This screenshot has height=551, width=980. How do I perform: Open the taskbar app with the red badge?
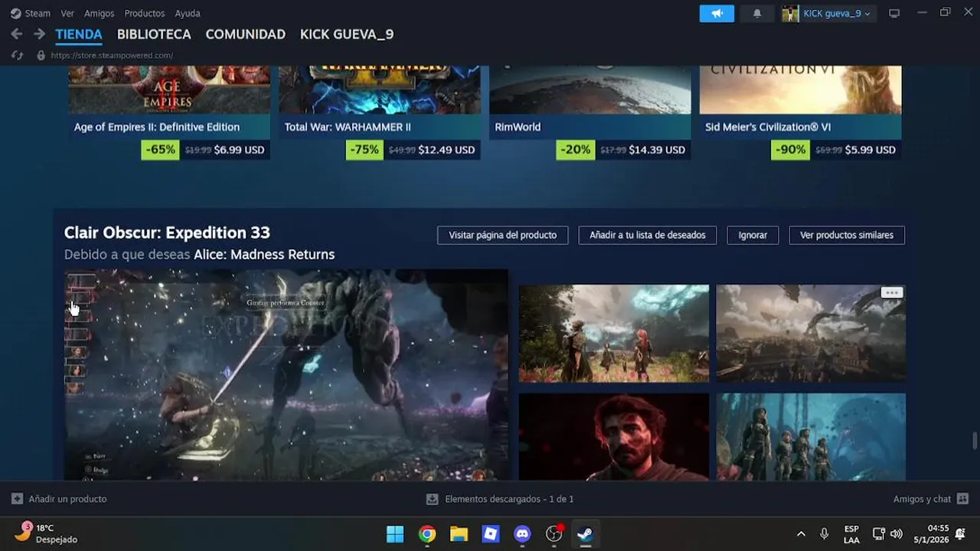554,533
